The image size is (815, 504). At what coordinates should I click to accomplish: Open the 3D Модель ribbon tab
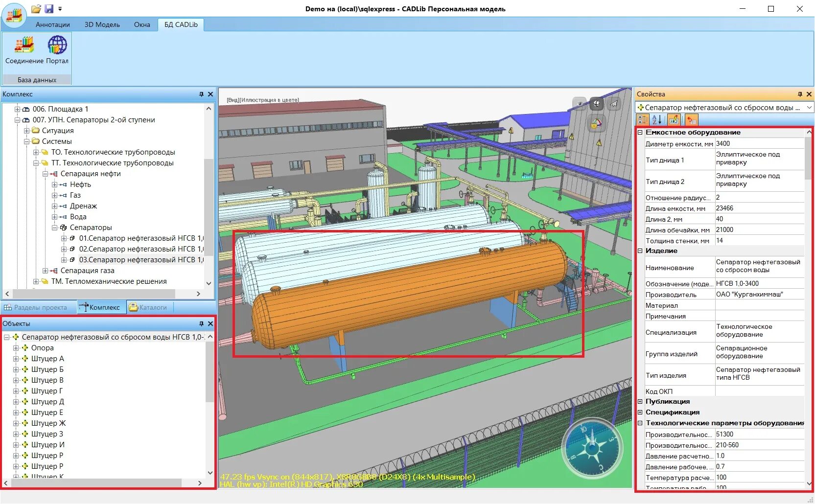click(x=102, y=24)
